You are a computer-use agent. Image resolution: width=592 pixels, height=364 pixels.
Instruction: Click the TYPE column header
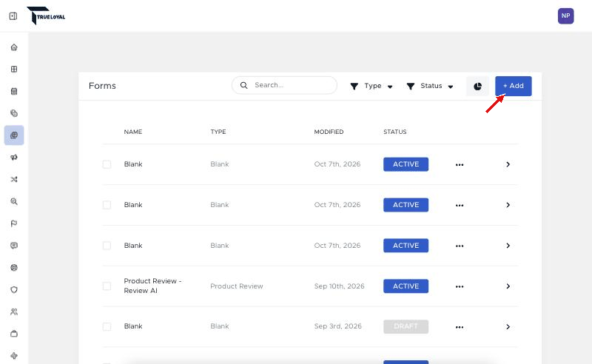[x=218, y=132]
